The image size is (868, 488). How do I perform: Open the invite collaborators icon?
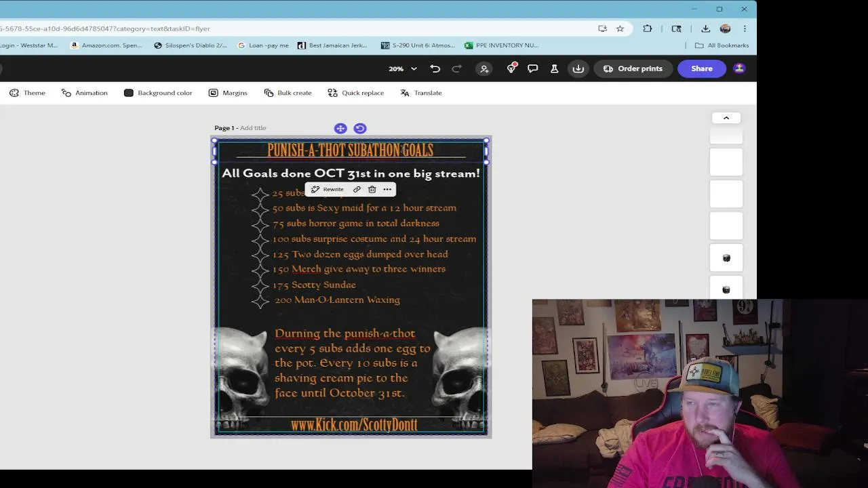484,68
